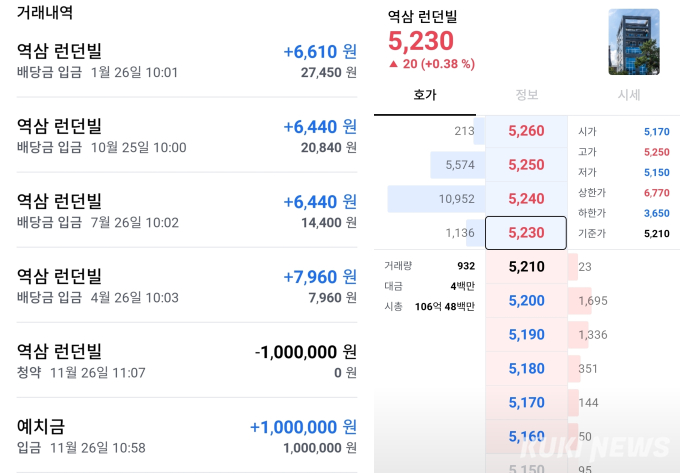
Task: Open the 1월 26일 dividend deposit entry
Action: coord(187,61)
